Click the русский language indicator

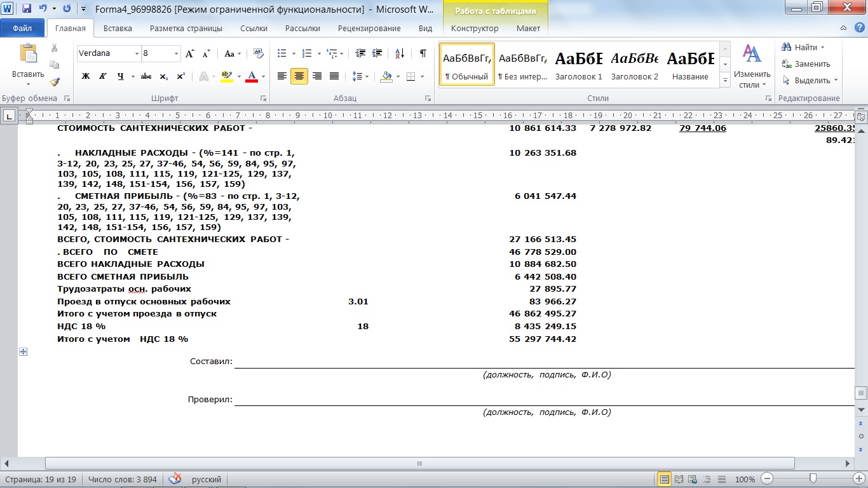[207, 480]
